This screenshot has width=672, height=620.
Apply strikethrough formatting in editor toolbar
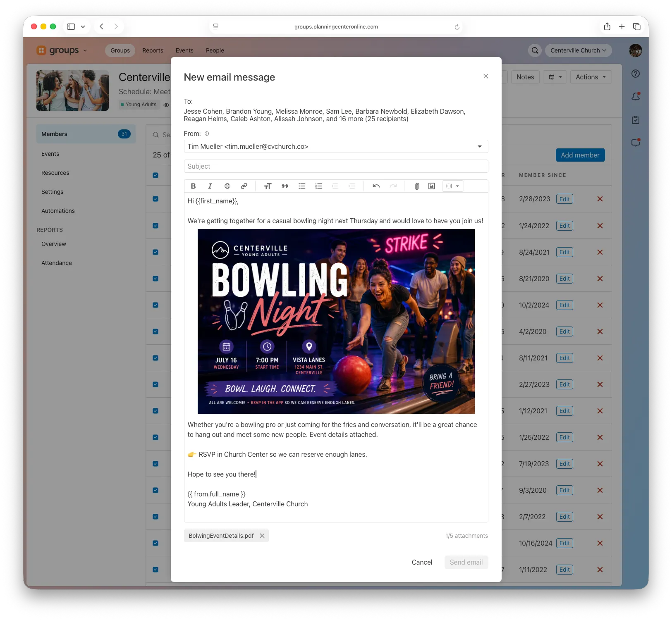click(227, 186)
